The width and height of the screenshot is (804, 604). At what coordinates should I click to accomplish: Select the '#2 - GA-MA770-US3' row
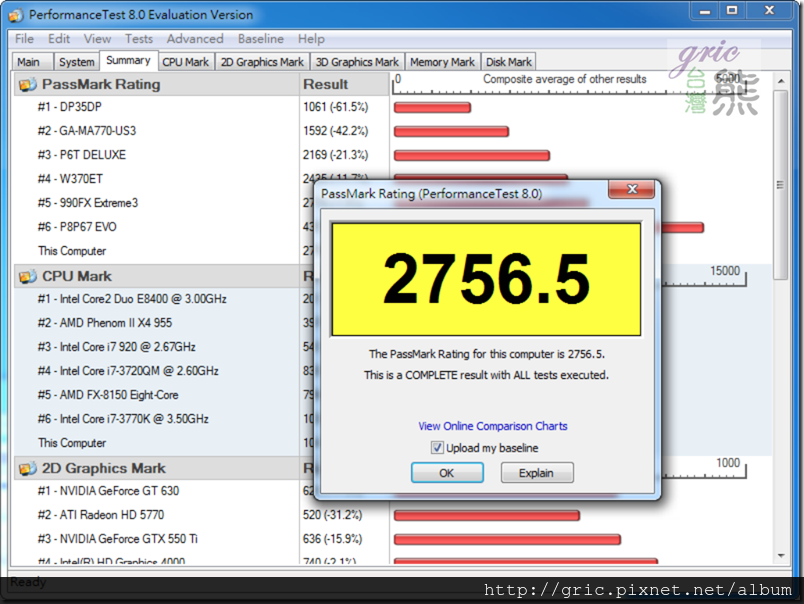[87, 131]
